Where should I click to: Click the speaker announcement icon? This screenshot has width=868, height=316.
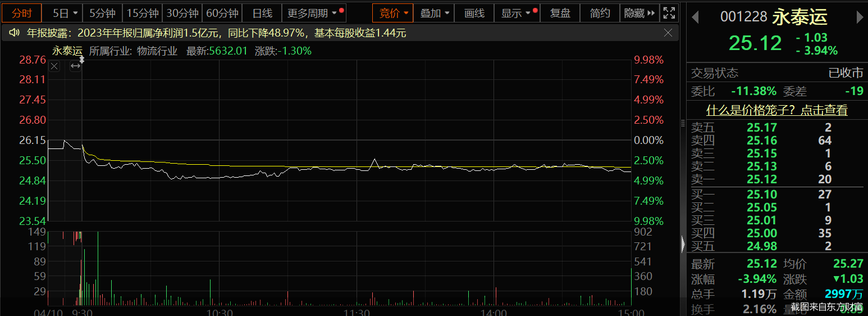coord(15,33)
